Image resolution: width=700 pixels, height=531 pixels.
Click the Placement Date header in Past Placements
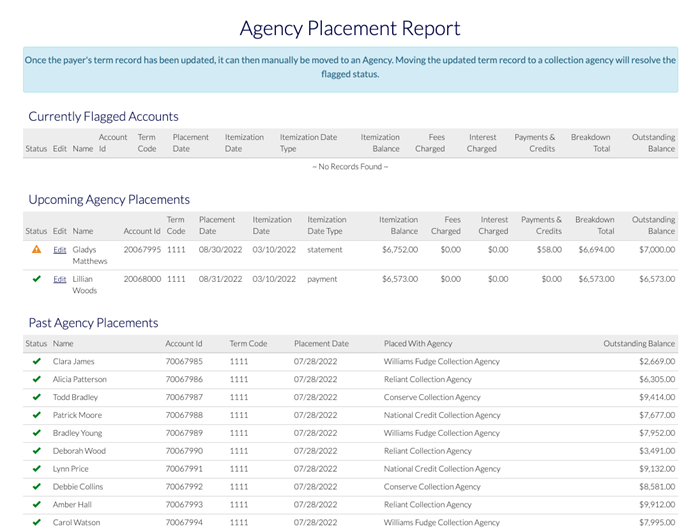click(x=322, y=343)
